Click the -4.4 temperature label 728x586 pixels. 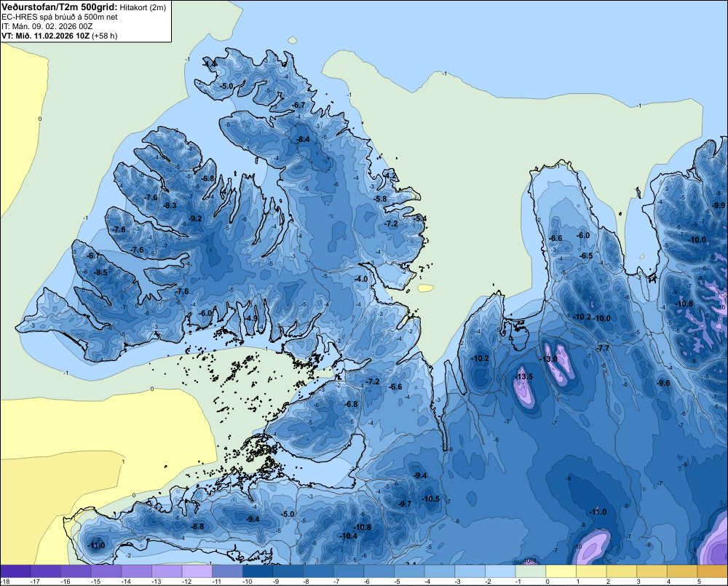210,63
